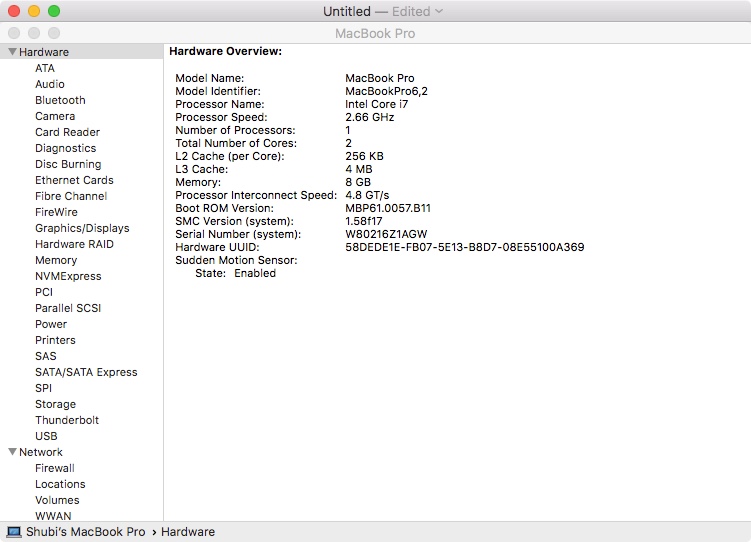This screenshot has height=542, width=751.
Task: Click the Hardware Overview heading
Action: (x=226, y=51)
